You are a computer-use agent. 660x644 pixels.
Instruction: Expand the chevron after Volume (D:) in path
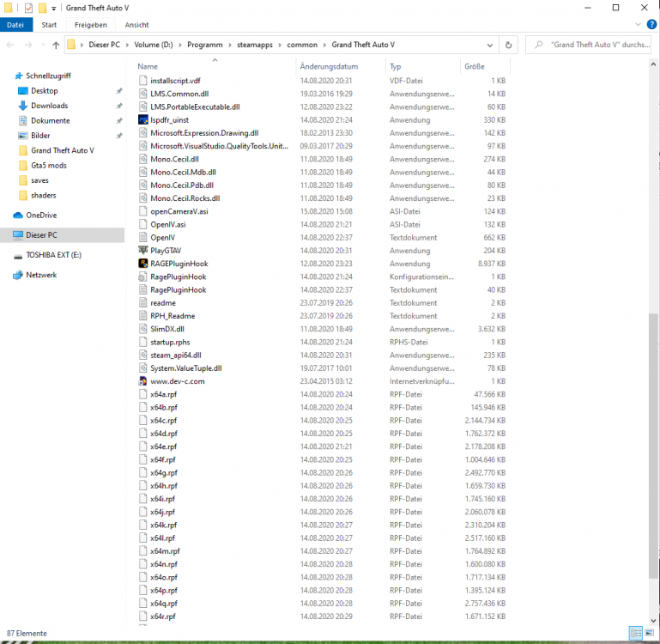point(179,45)
